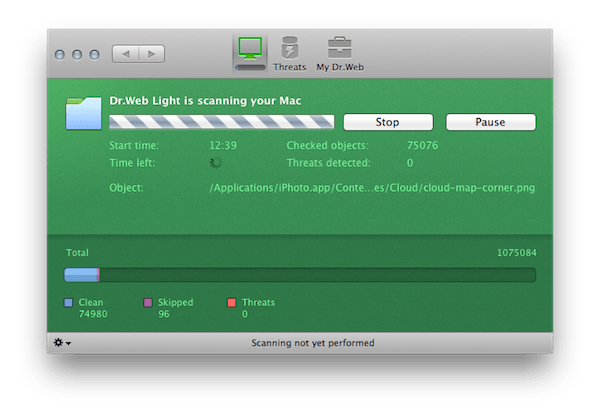This screenshot has width=600, height=419.
Task: Open the Threats tab
Action: point(290,54)
